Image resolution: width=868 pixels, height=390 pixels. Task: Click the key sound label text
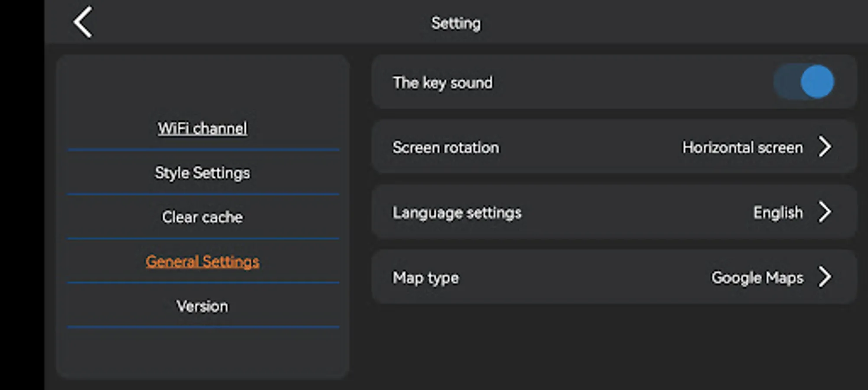point(442,83)
